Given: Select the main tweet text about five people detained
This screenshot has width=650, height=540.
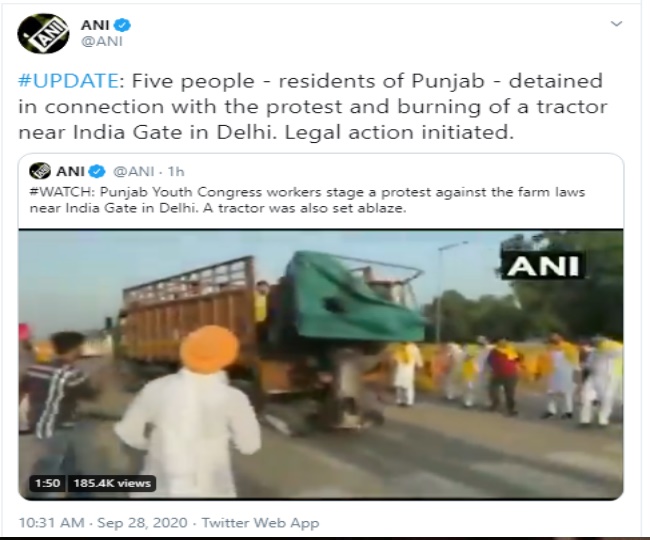Looking at the screenshot, I should 313,107.
